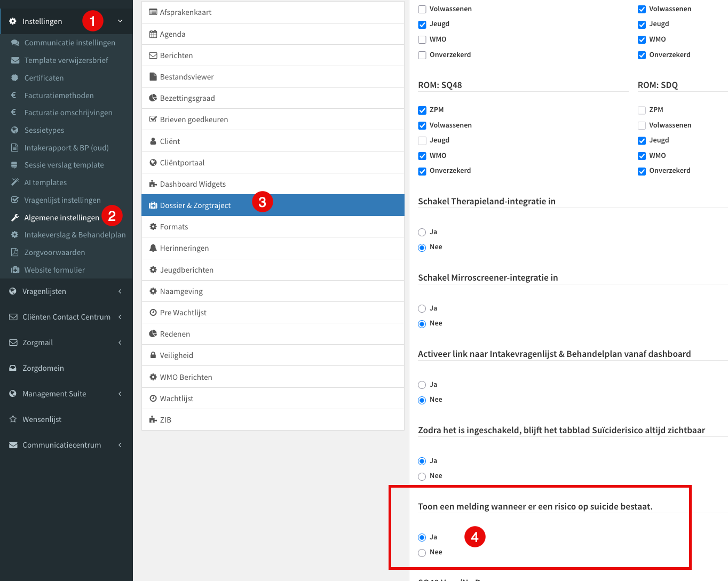Click the puzzle icon beside Dashboard Widgets
Viewport: 728px width, 581px height.
[x=153, y=184]
